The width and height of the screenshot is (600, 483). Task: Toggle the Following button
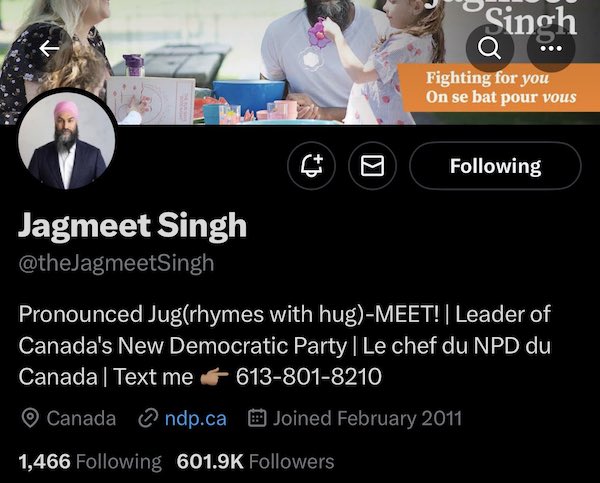point(496,166)
